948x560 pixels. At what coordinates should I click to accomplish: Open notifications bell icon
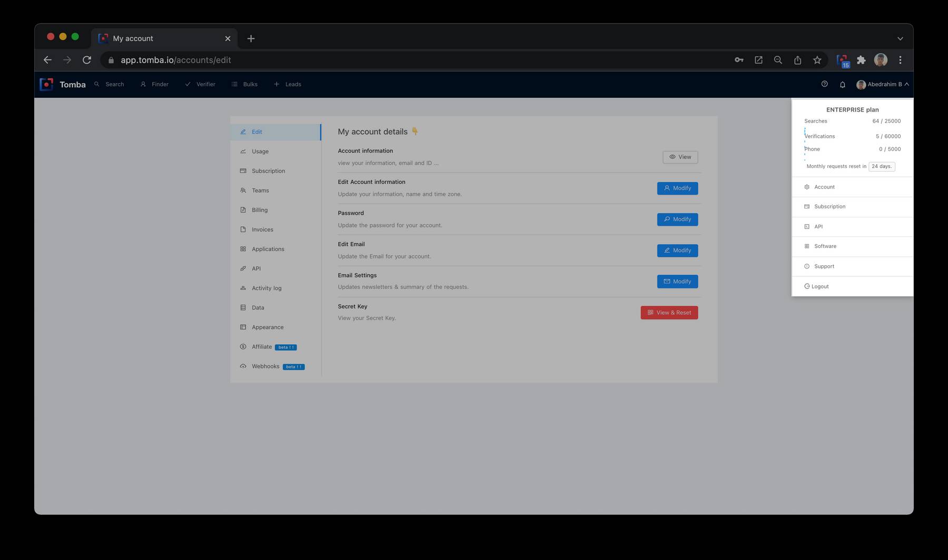coord(842,84)
